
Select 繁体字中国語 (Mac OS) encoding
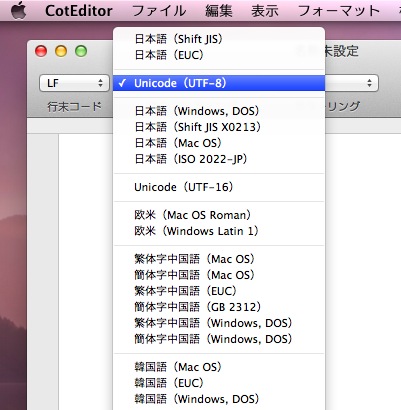(219, 259)
